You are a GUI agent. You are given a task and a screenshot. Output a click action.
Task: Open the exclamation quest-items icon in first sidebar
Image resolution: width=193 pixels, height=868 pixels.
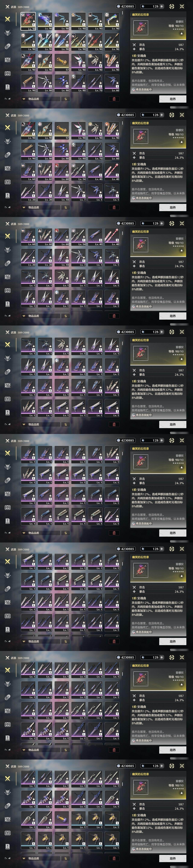[7, 87]
